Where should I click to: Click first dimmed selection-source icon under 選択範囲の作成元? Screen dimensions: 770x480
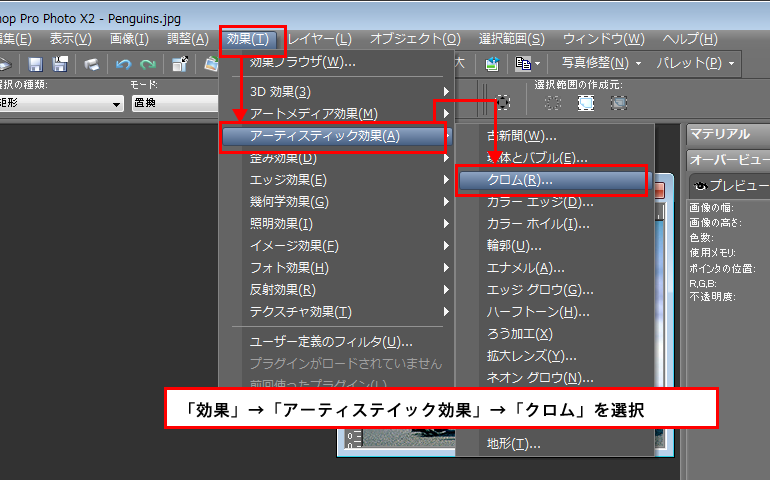coord(553,103)
